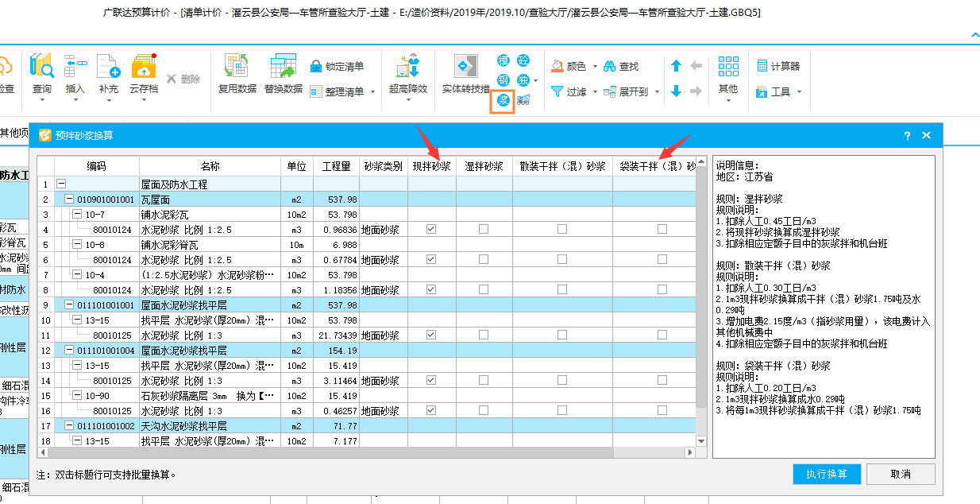Click the gray right arrow icon

click(x=696, y=91)
